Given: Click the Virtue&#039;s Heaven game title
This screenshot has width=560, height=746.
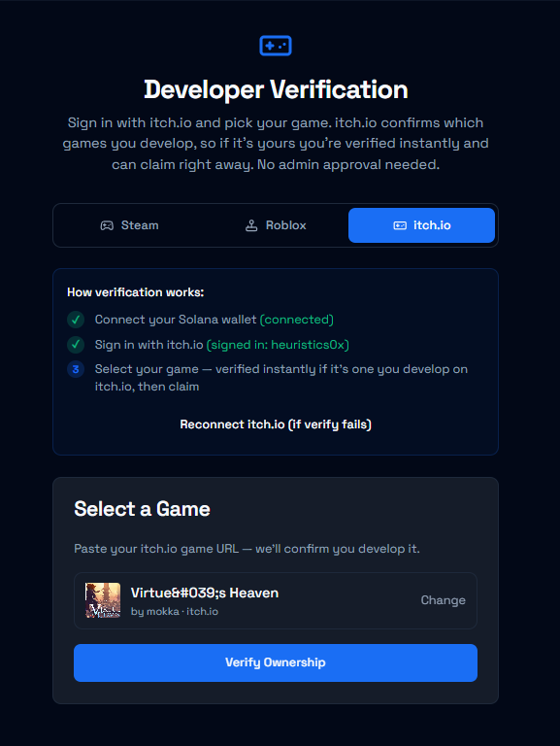Looking at the screenshot, I should tap(205, 593).
